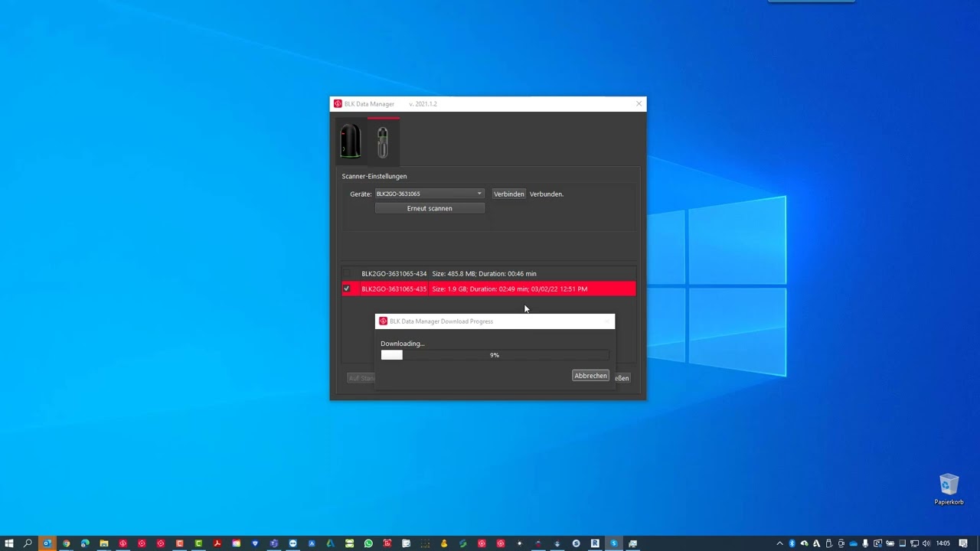
Task: Click the 'Verbunden.' status text
Action: [547, 194]
